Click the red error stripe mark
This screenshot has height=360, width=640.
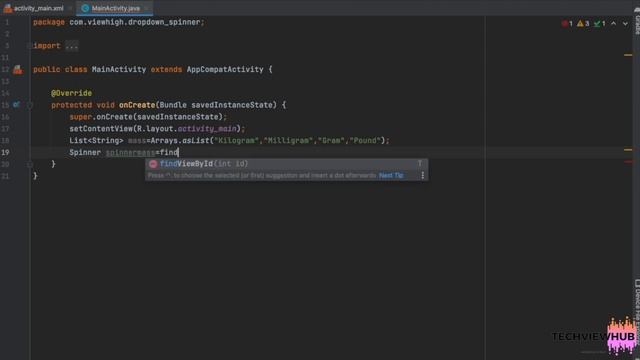[x=628, y=162]
